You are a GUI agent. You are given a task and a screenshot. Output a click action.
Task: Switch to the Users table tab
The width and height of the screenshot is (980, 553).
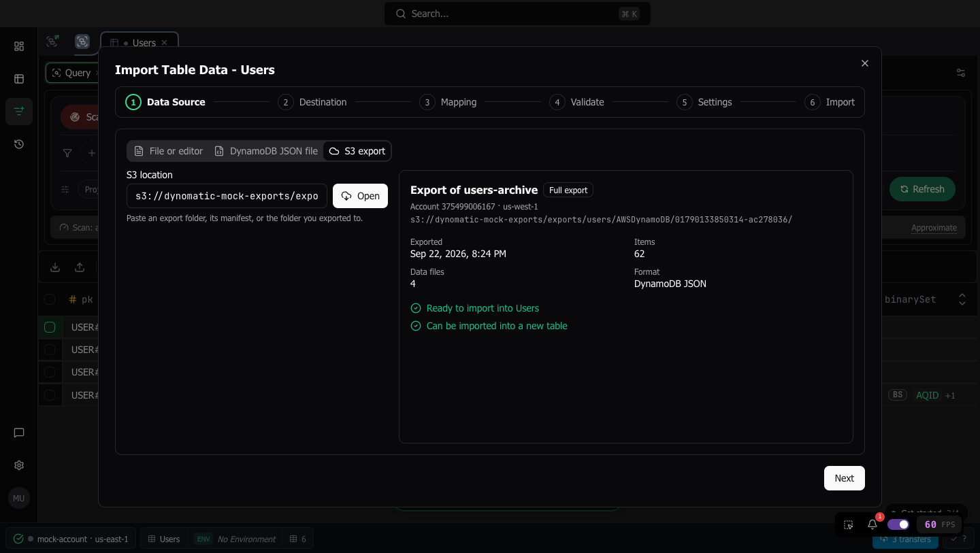click(140, 43)
